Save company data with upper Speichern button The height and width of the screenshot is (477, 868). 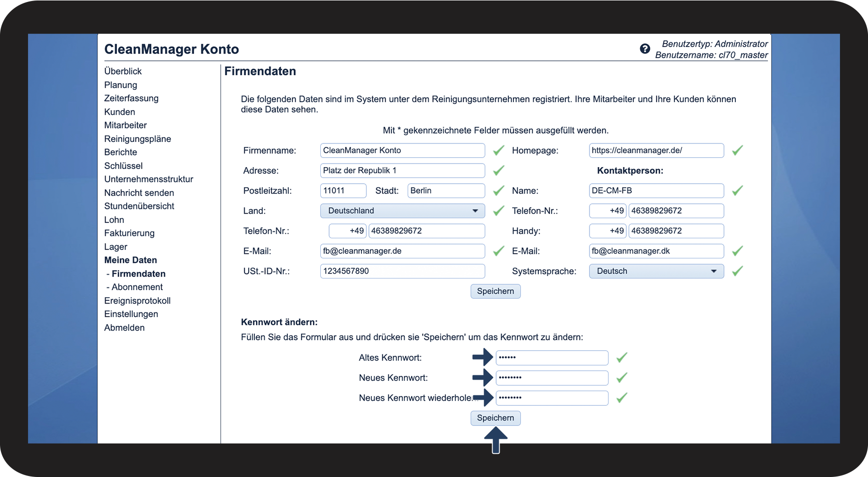pos(495,291)
